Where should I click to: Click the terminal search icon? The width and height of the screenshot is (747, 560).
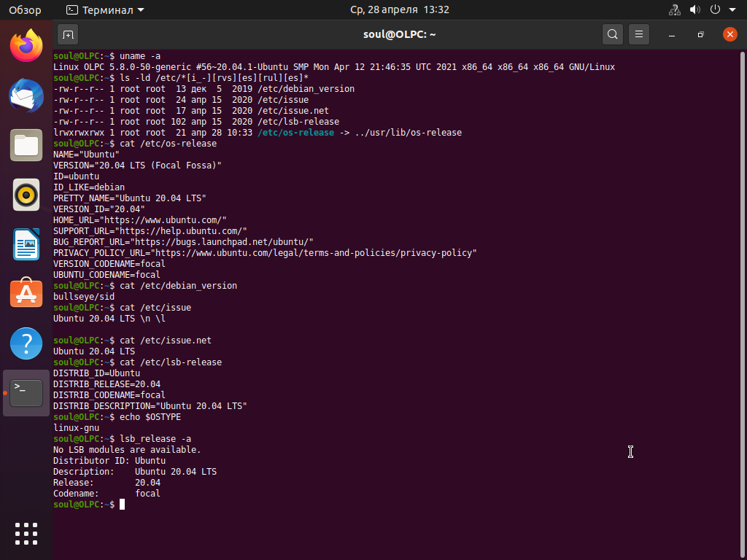(613, 34)
